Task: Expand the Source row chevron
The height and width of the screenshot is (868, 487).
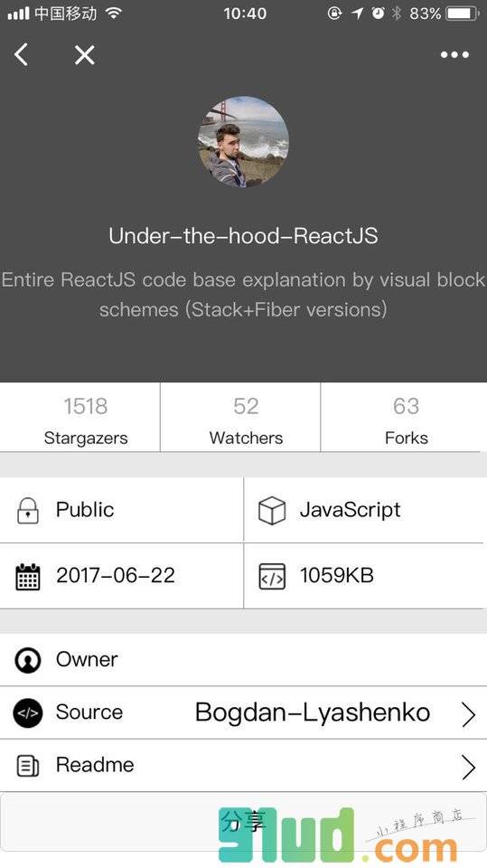Action: click(468, 714)
